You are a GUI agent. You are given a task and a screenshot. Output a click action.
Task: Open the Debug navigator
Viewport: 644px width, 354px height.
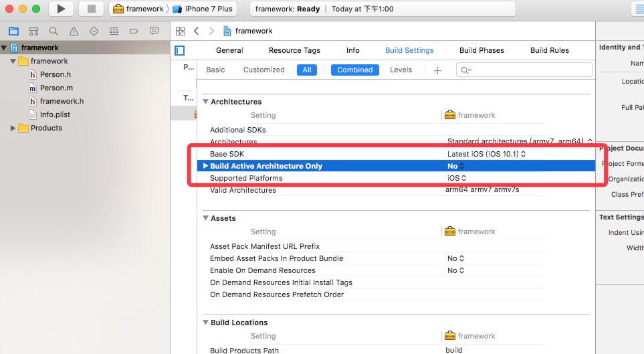pos(114,31)
